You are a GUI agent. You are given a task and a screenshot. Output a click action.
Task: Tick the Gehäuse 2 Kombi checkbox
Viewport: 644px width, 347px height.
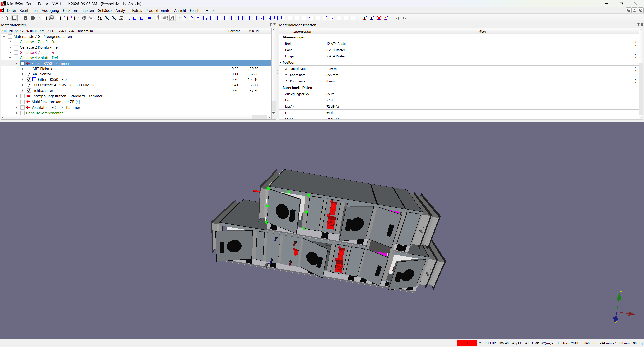click(x=16, y=47)
